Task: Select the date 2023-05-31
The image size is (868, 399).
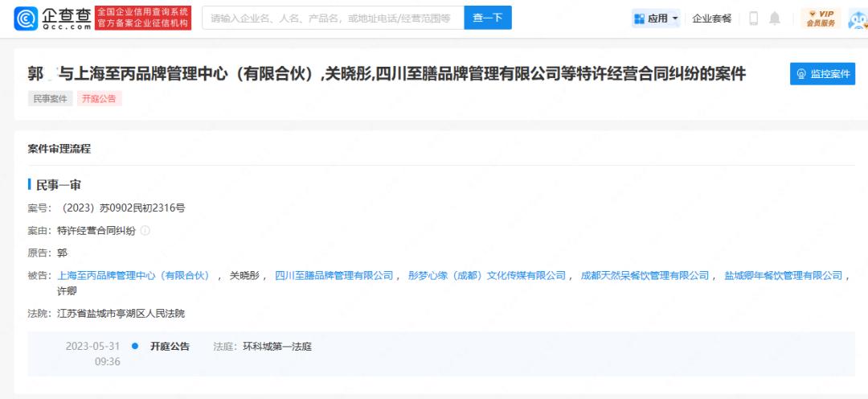Action: coord(92,347)
